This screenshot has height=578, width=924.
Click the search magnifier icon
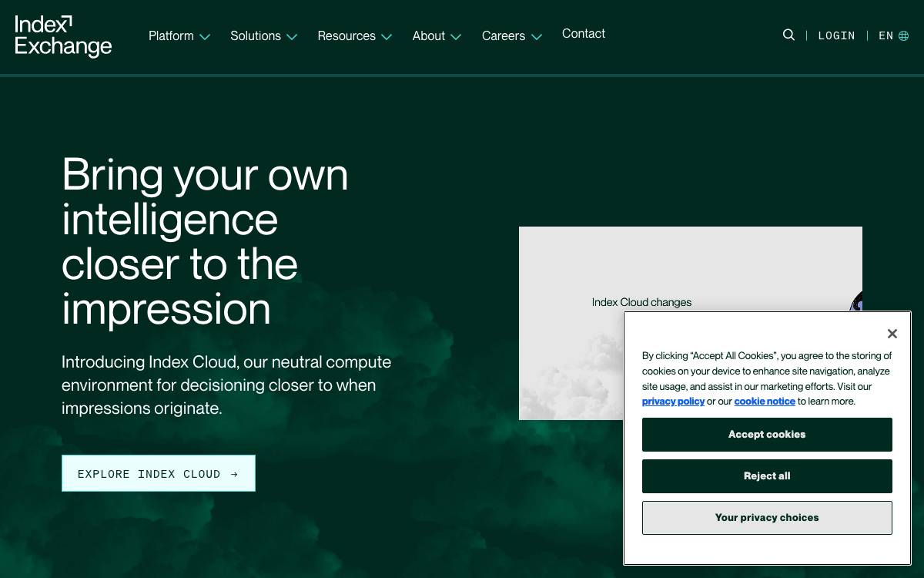coord(788,35)
